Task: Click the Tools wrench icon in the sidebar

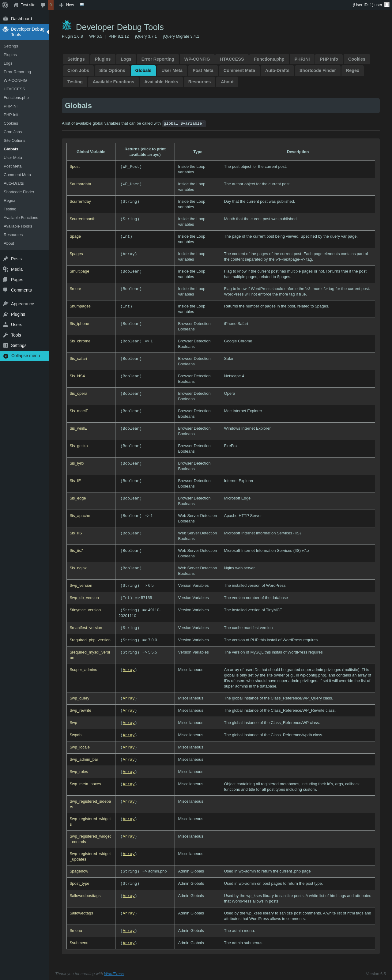Action: [x=5, y=335]
